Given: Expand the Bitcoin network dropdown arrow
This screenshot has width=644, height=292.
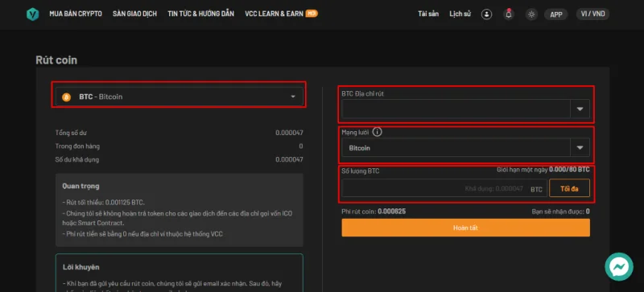Looking at the screenshot, I should tap(580, 148).
